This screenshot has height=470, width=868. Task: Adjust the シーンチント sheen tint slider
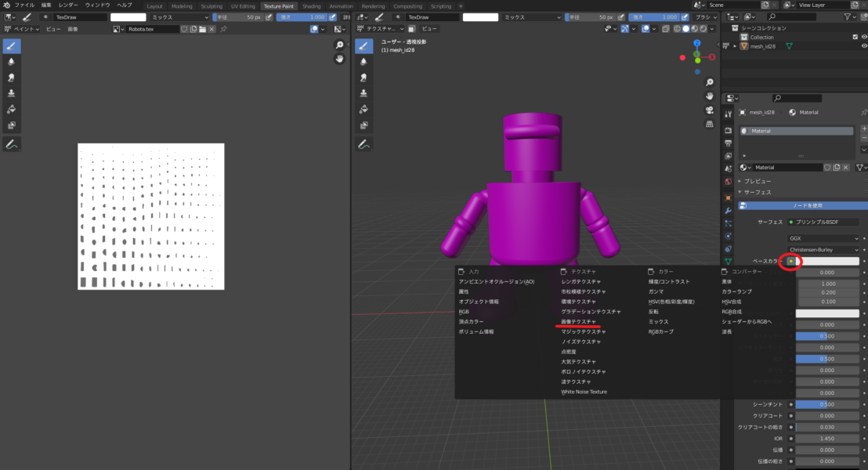[x=827, y=405]
